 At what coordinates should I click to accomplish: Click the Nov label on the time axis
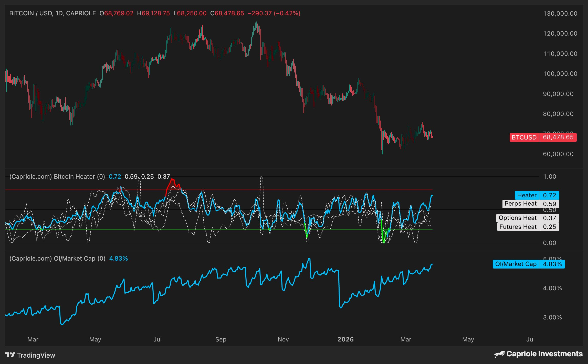point(283,339)
